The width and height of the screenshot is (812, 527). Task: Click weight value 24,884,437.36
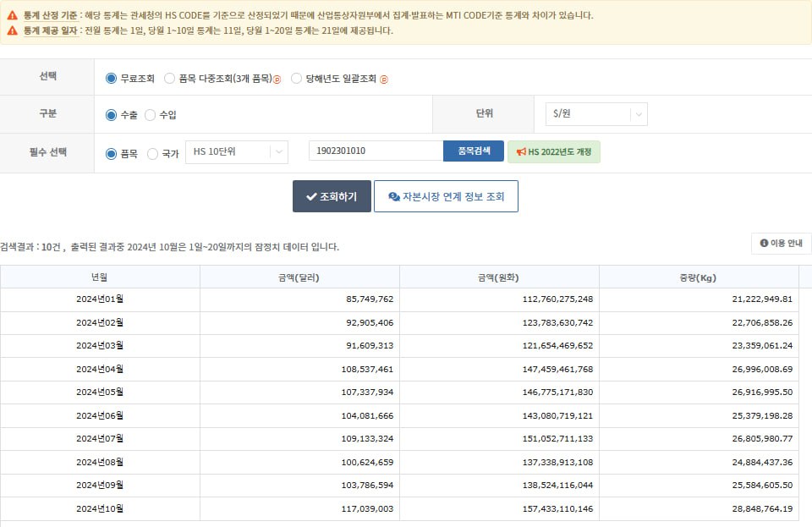[762, 463]
